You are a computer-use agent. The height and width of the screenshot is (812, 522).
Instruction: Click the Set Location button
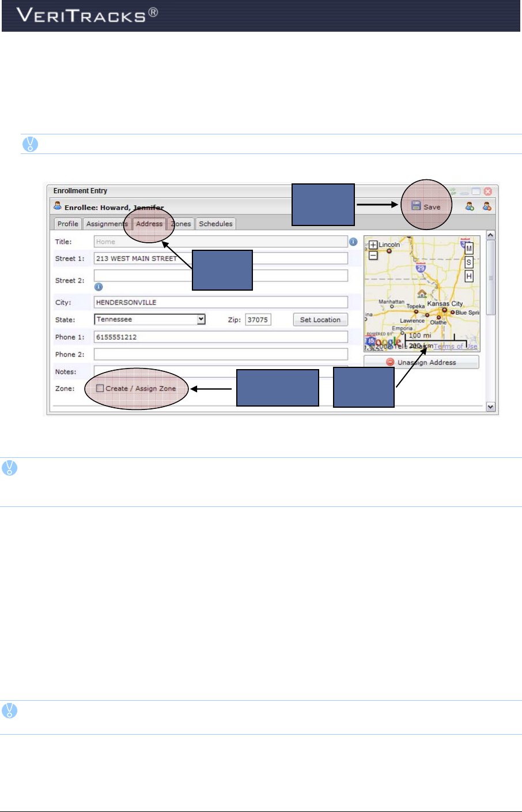[320, 319]
